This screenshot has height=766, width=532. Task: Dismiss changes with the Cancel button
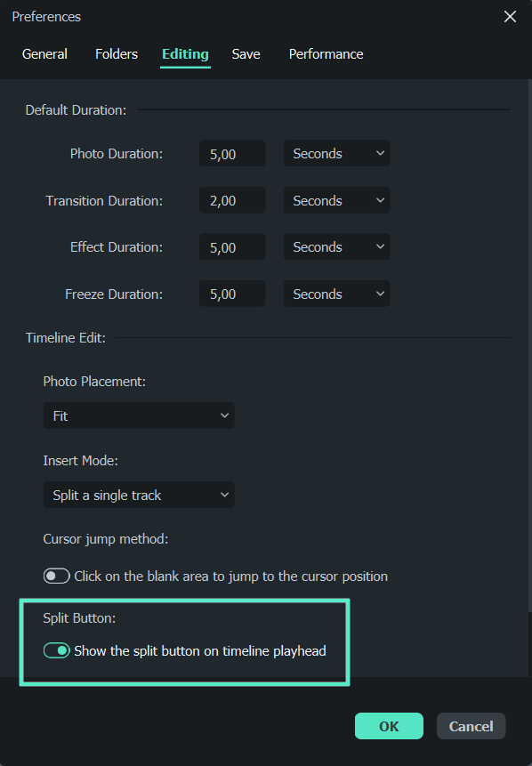click(471, 726)
